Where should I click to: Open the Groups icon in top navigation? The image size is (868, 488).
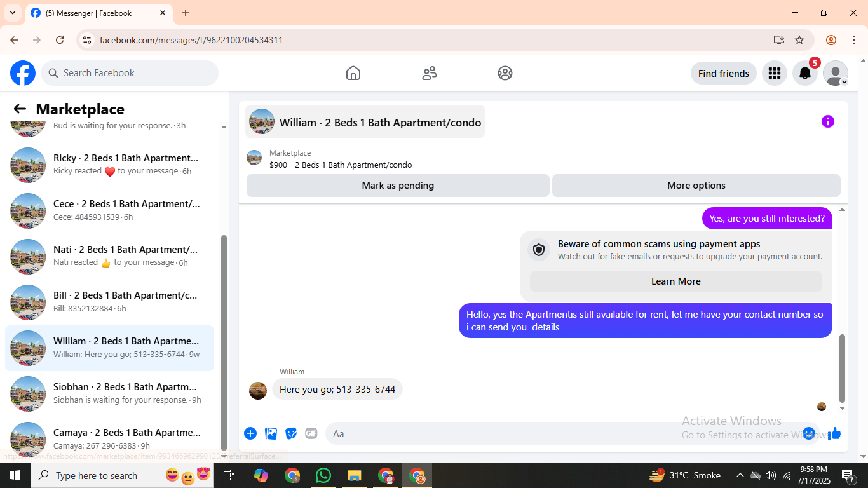point(505,73)
